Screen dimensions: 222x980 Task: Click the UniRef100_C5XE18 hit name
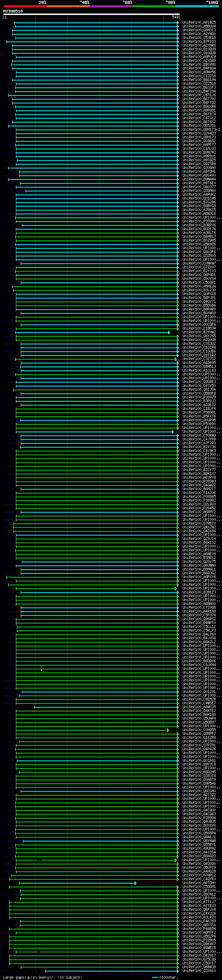tap(199, 38)
